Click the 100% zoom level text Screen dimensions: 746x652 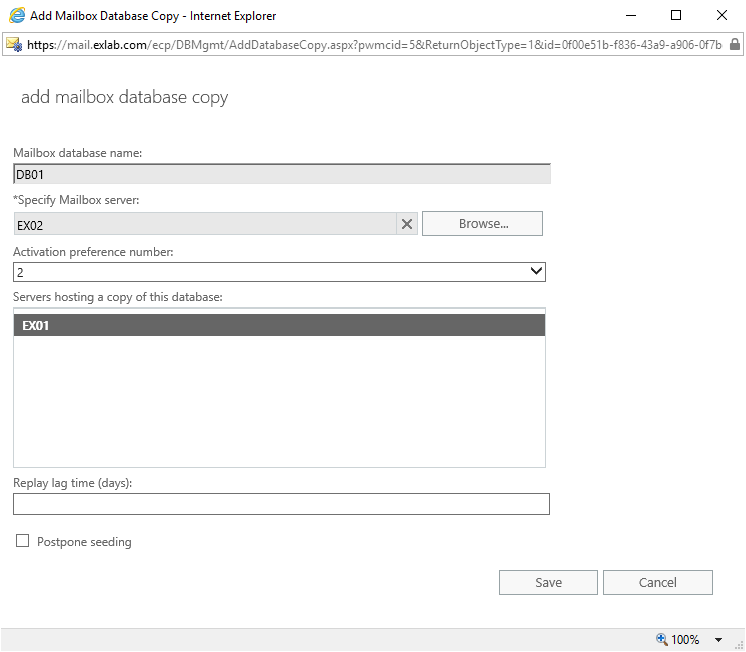(685, 640)
